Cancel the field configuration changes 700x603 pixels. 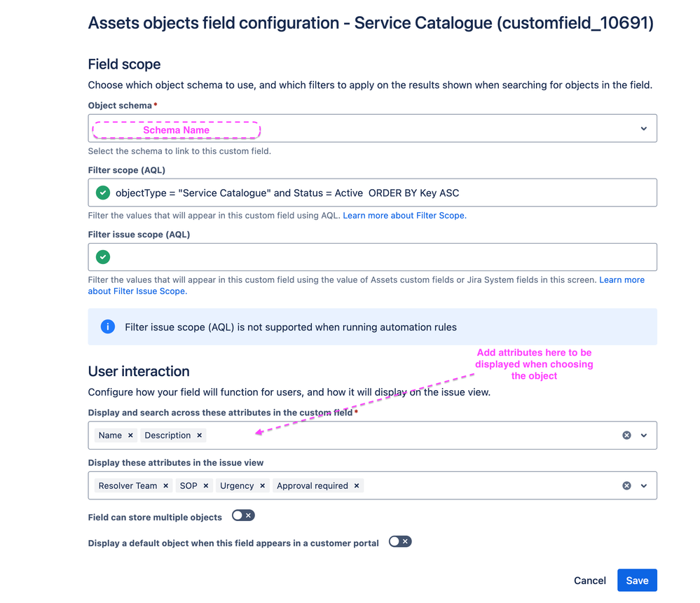pos(590,580)
